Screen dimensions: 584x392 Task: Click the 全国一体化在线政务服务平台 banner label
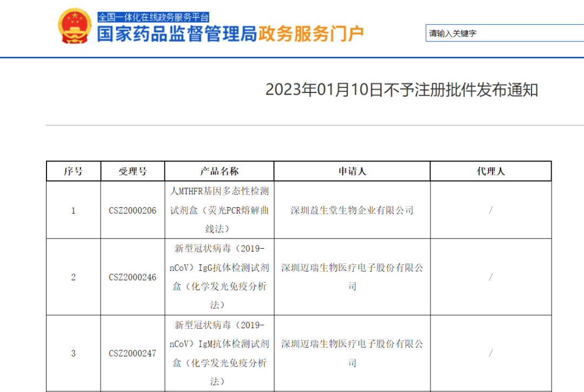tap(153, 17)
